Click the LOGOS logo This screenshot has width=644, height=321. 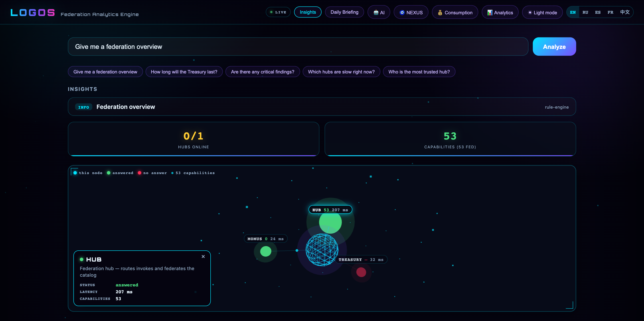click(33, 13)
